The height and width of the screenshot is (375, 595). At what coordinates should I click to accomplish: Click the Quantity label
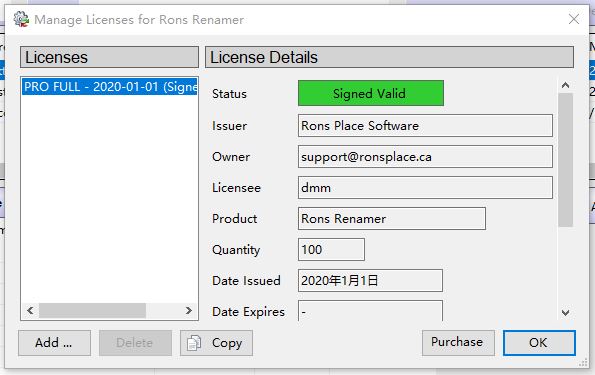[x=236, y=250]
